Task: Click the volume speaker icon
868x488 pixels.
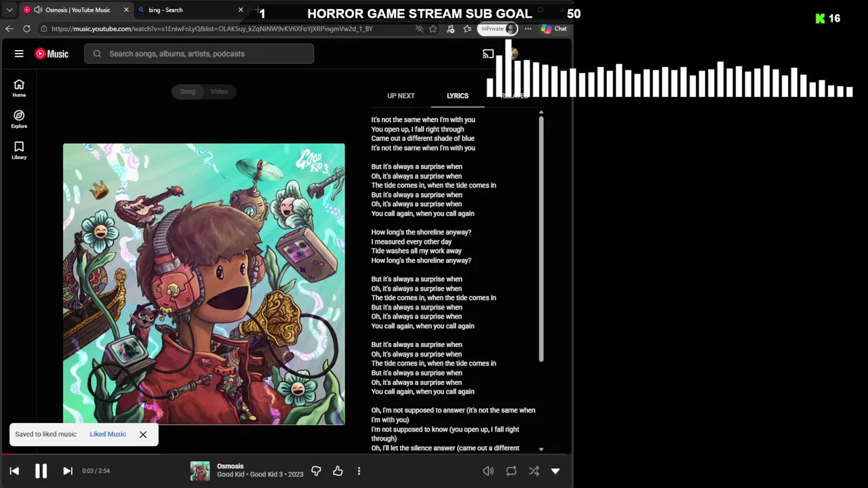Action: [488, 470]
